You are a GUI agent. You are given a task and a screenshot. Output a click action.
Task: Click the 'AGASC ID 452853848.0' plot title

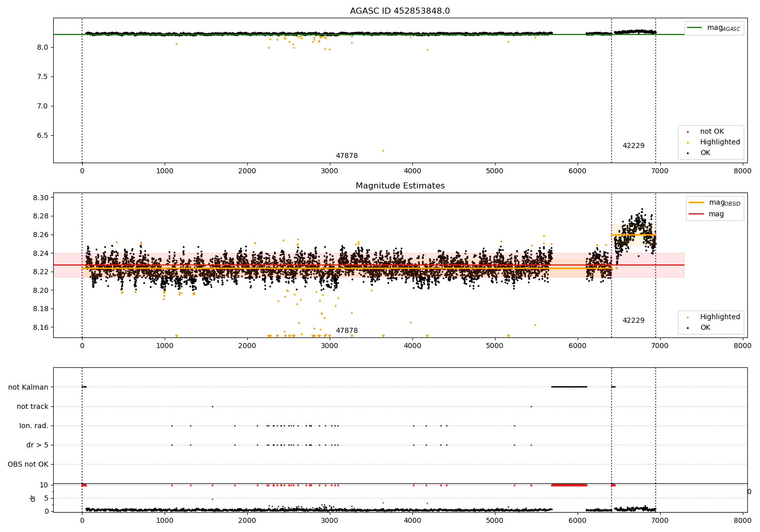tap(400, 11)
